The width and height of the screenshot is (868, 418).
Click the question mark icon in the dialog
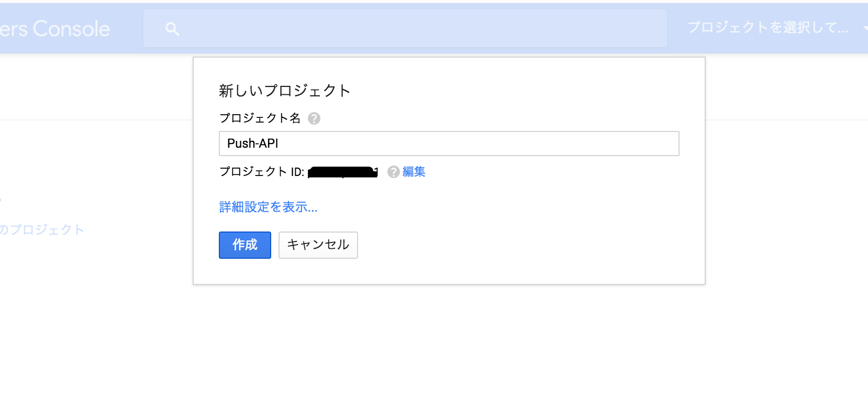point(314,118)
